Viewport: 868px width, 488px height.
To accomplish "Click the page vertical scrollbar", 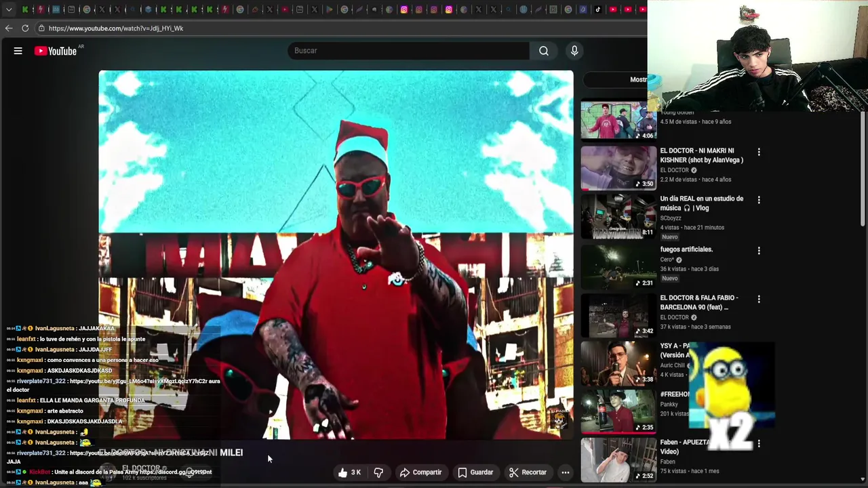I will (863, 169).
